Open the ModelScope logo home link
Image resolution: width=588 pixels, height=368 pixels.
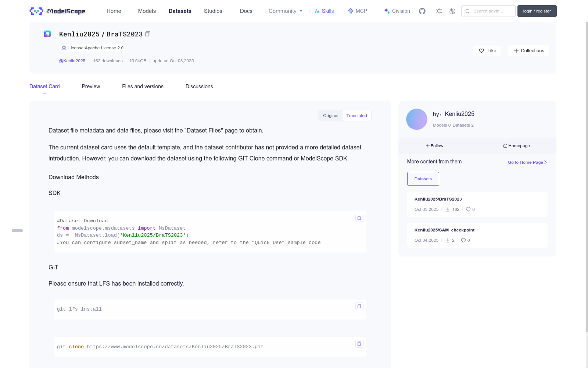click(57, 11)
